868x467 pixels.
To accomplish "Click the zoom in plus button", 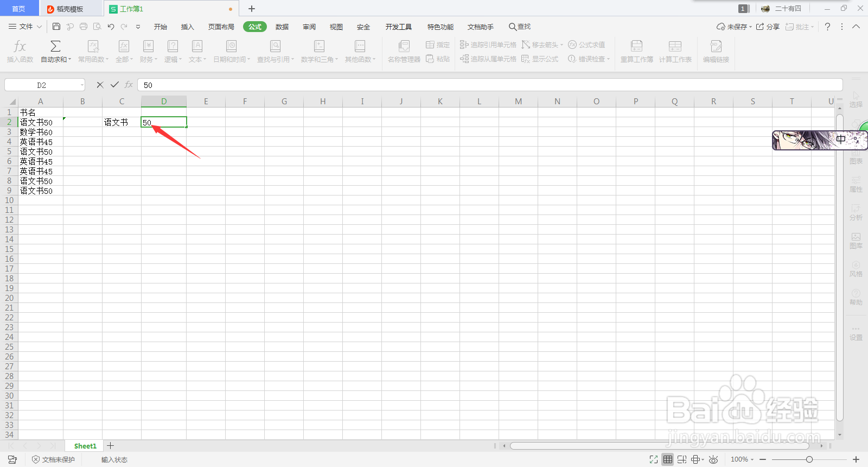I will click(x=856, y=459).
